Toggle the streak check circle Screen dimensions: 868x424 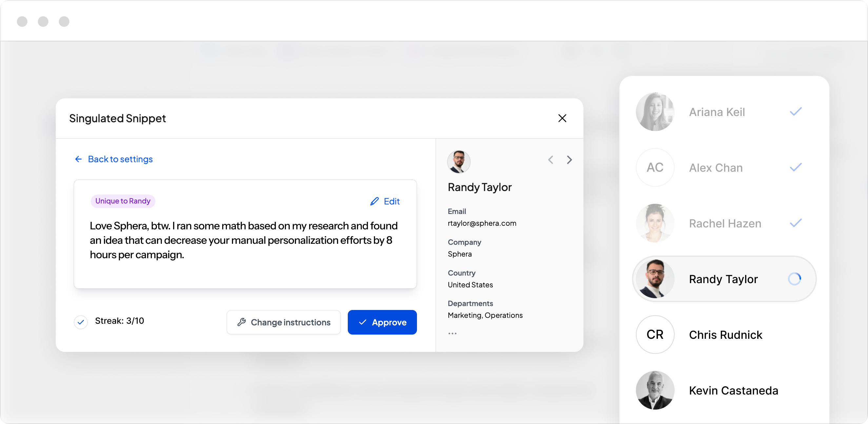click(81, 322)
